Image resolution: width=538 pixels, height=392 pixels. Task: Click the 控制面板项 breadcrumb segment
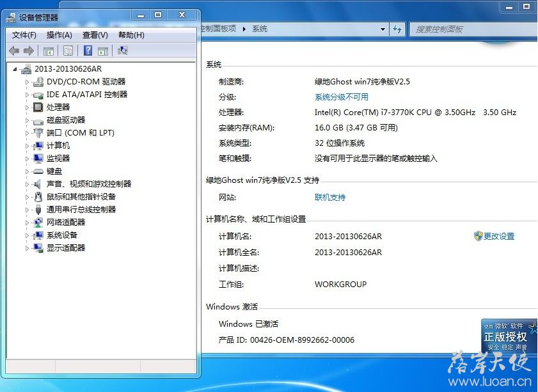click(219, 29)
